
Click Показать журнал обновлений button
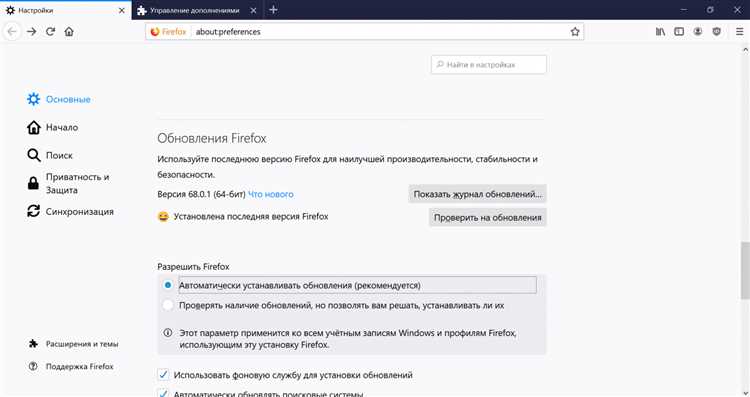(477, 194)
